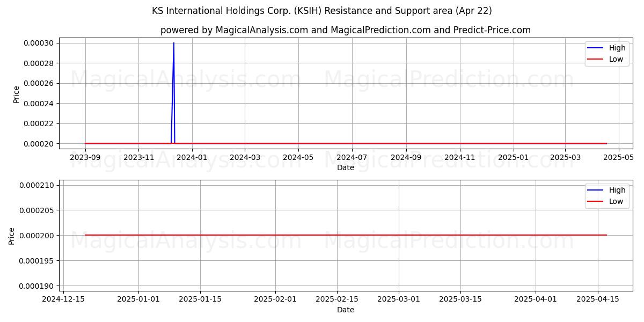Click the 0.00020 y-axis label in top chart
644x322 pixels.
40,144
